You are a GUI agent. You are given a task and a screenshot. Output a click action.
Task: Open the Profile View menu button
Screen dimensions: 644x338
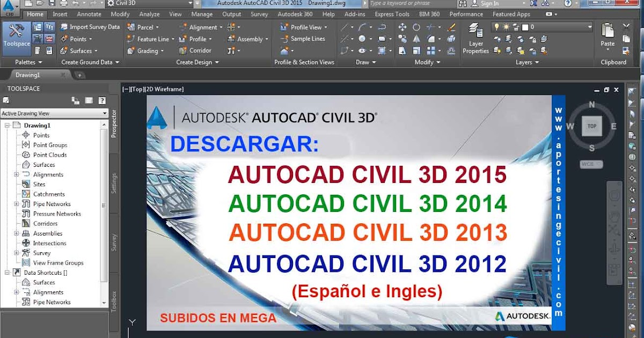click(x=304, y=27)
